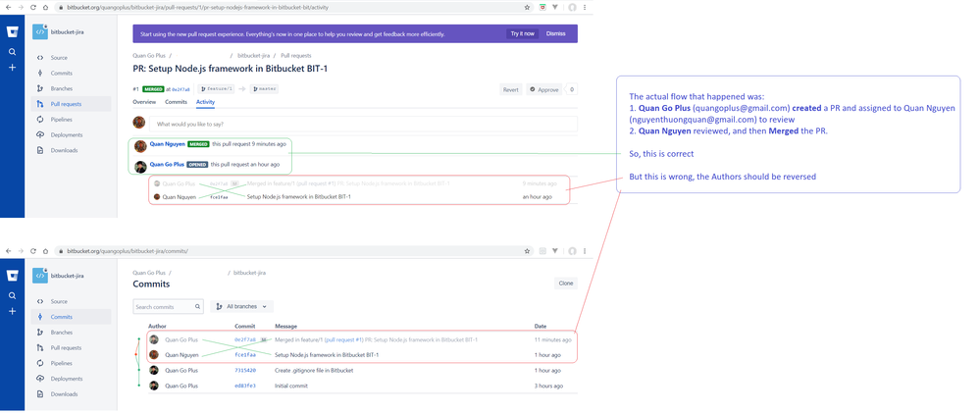Click commit fce1faa in pull request activity list
Image resolution: width=980 pixels, height=414 pixels.
pos(219,197)
